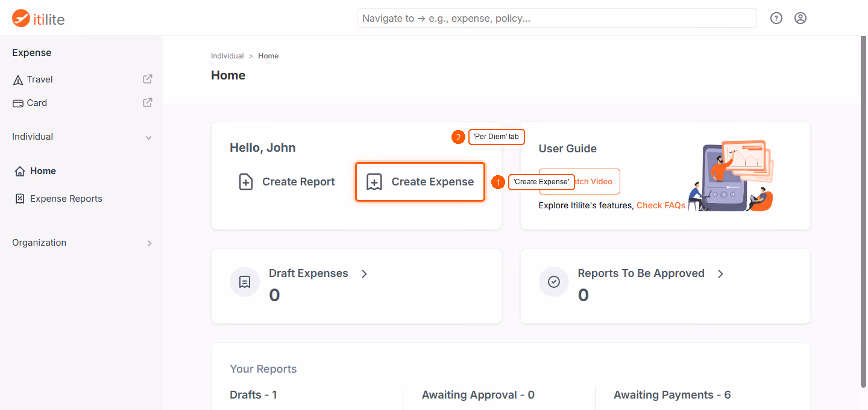This screenshot has height=410, width=868.
Task: Go to Card in sidebar
Action: point(37,103)
